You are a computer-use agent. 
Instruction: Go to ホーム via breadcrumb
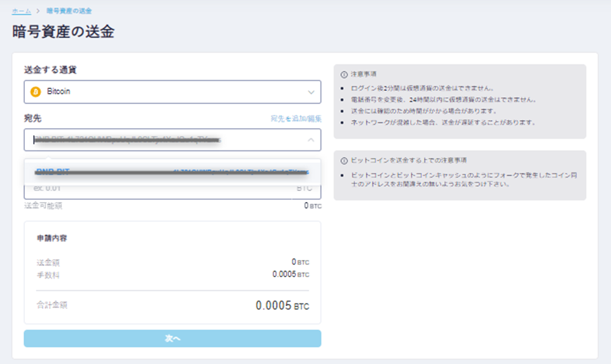(x=21, y=11)
